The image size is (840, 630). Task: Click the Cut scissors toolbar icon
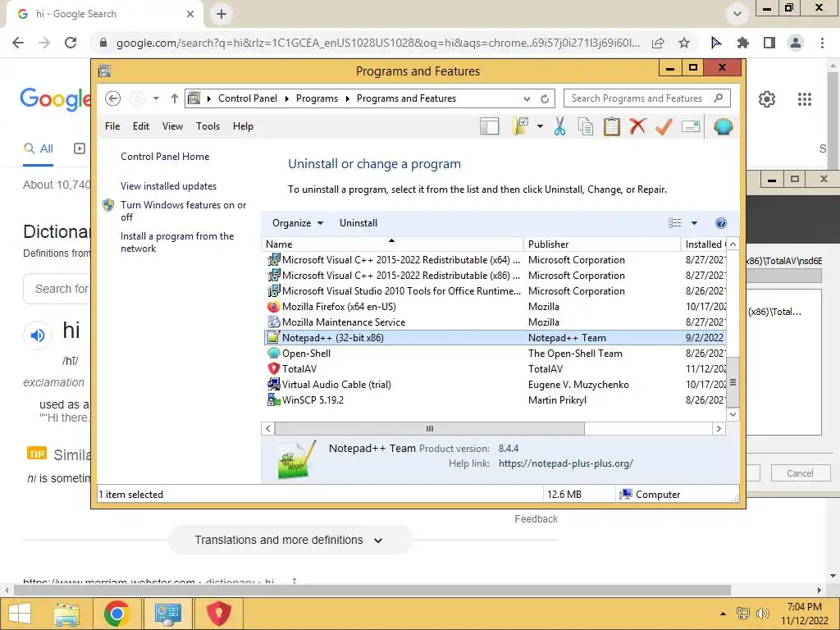coord(559,126)
